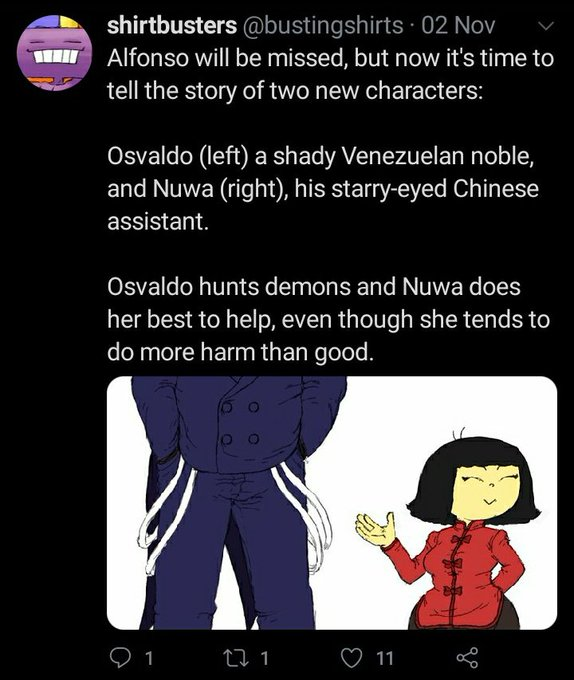
Task: Click the 'Osvaldo hunts demons' paragraph
Action: coord(328,319)
